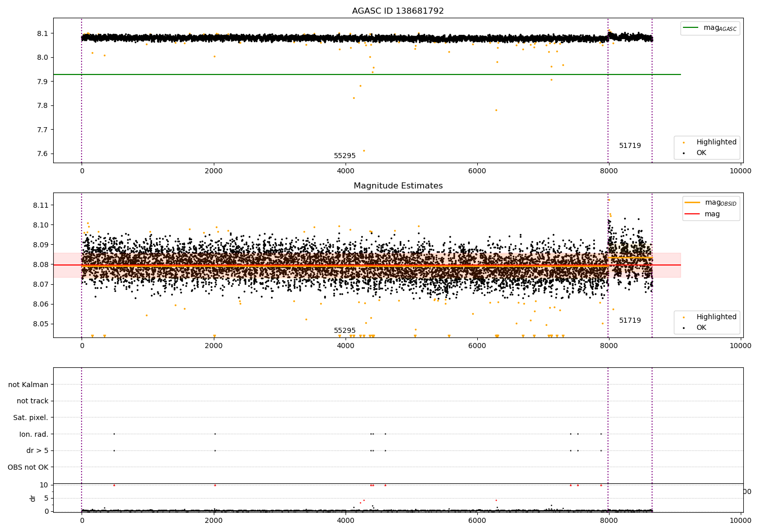Click the 'OBS not OK' row label
Screen dimensions: 760x532
coord(28,467)
